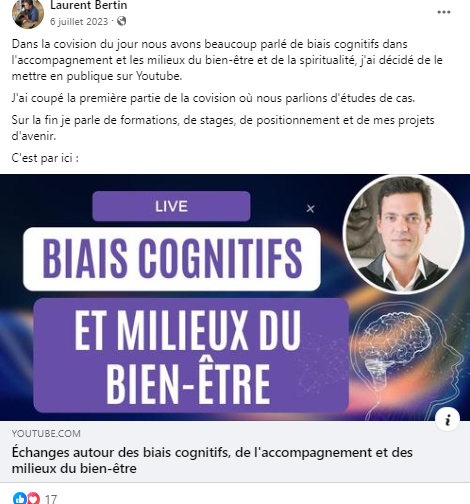Screen dimensions: 470x504
Task: Open the Échanges autour des biais cognitifs title
Action: click(x=212, y=460)
